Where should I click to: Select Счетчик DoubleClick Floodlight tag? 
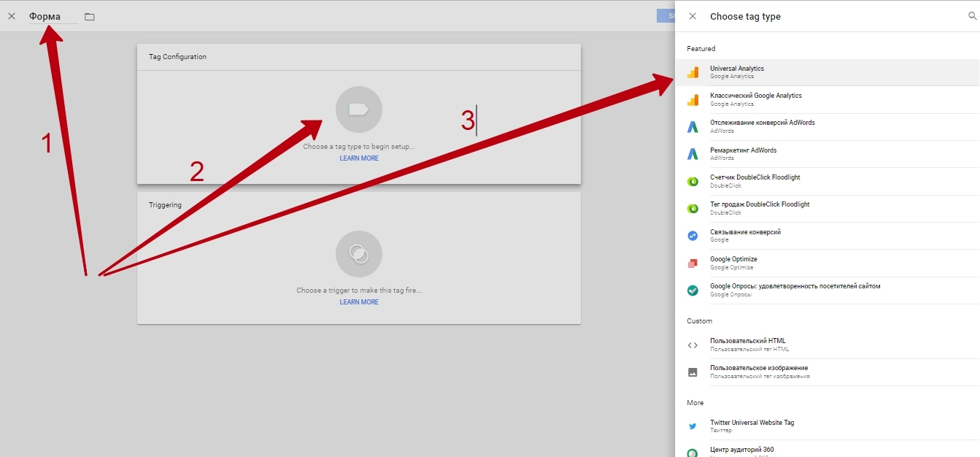(x=827, y=181)
